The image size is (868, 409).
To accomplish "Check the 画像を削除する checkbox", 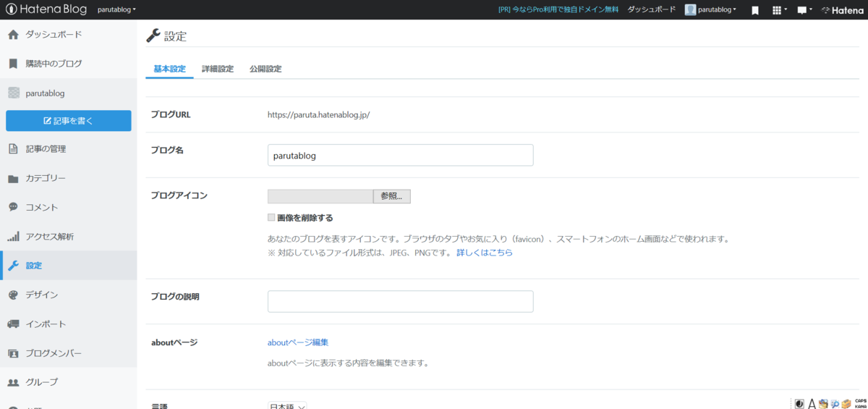I will pyautogui.click(x=271, y=217).
